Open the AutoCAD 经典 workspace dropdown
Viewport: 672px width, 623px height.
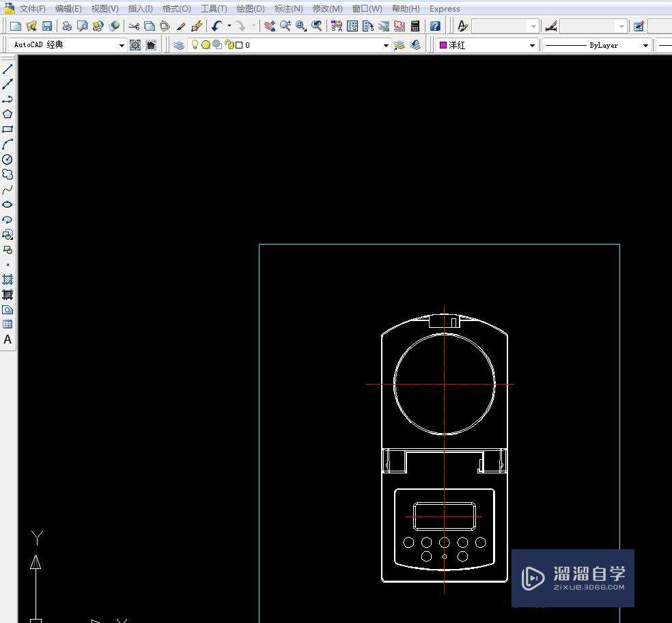pos(122,44)
